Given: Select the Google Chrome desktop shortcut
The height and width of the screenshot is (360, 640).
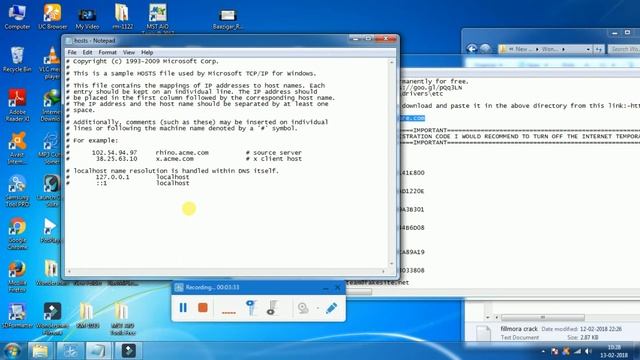Looking at the screenshot, I should point(17,234).
